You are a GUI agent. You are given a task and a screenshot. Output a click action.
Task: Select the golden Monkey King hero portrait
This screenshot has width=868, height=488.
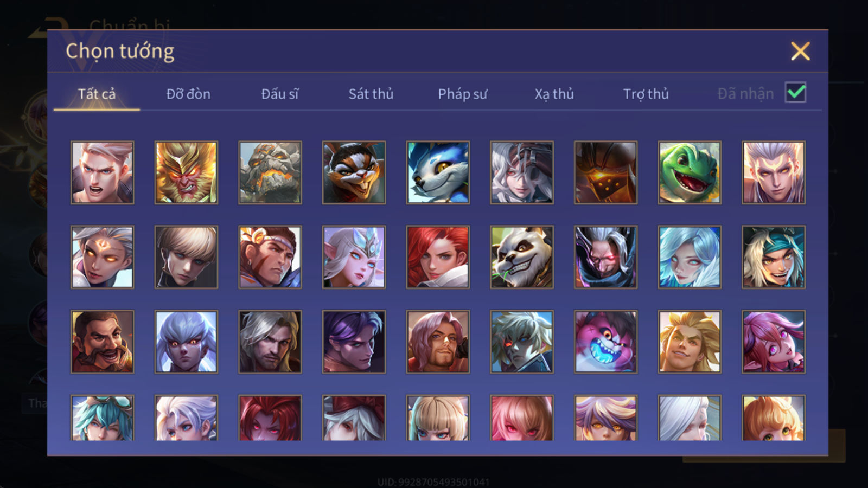click(186, 172)
